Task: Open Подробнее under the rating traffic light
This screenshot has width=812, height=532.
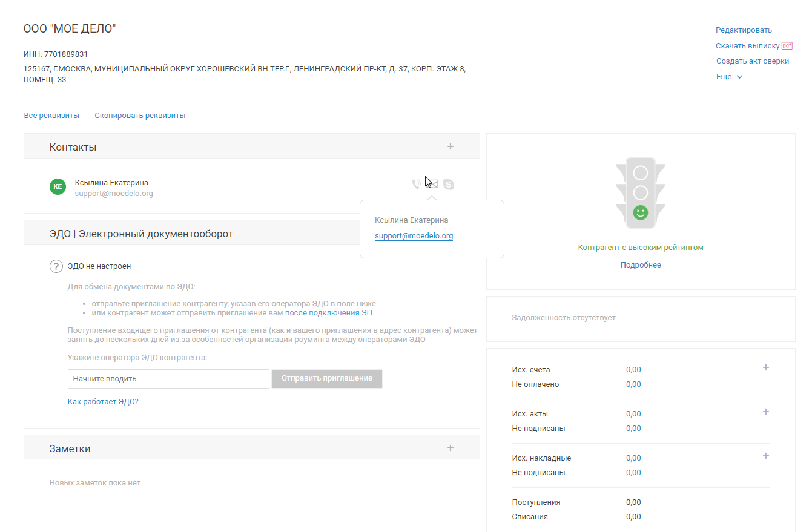Action: (641, 265)
